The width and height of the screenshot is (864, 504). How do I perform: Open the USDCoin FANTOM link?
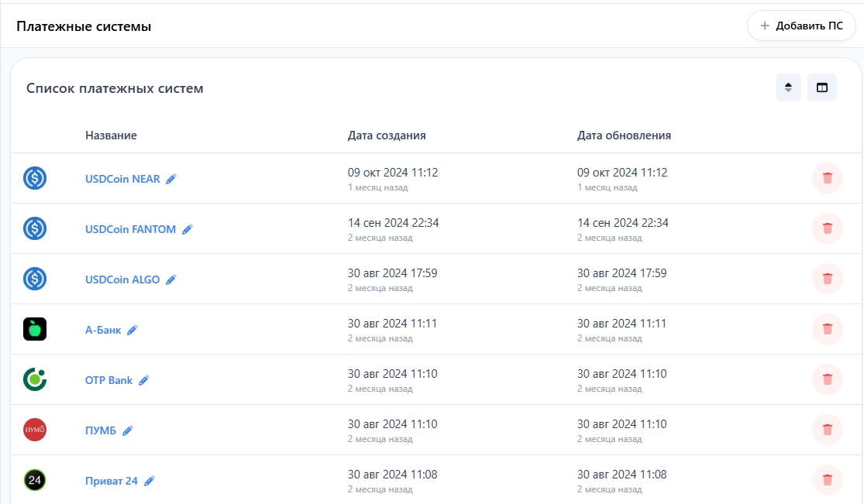(130, 229)
